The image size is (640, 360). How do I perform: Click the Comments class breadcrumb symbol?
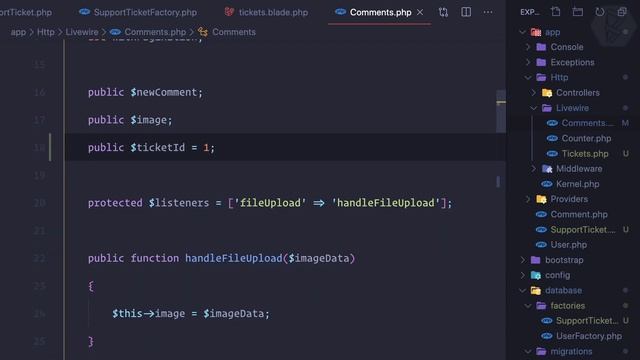(233, 32)
